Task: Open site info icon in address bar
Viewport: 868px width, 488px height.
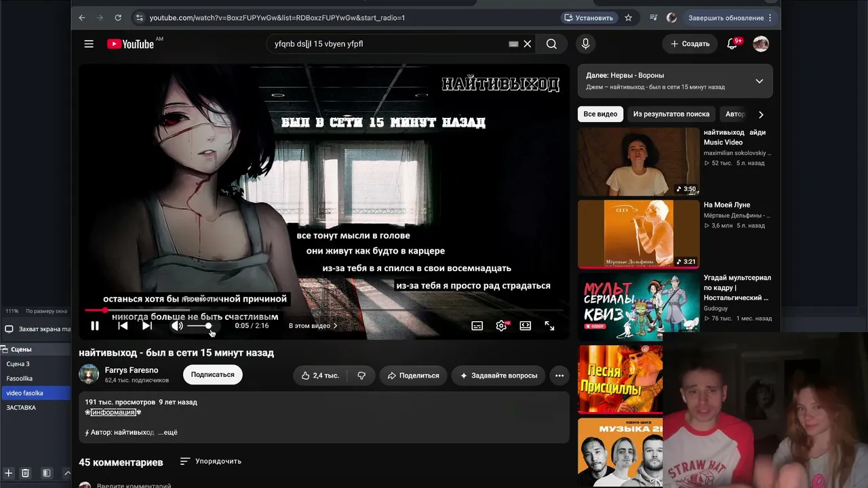Action: coord(139,18)
